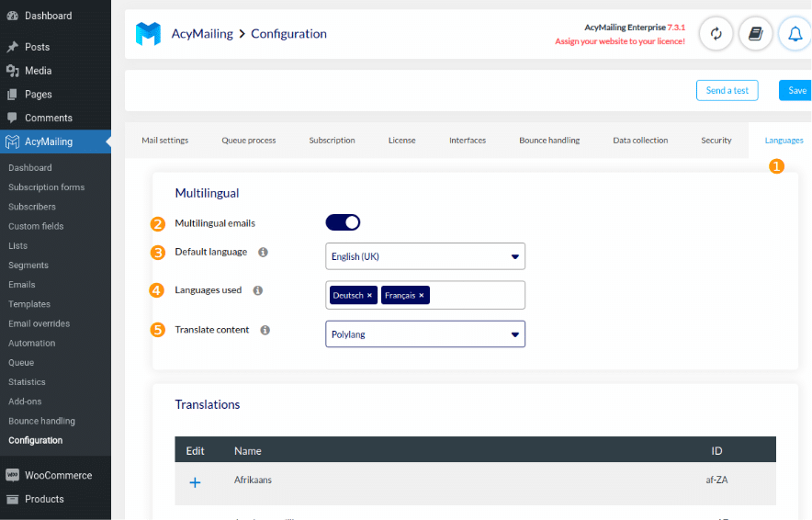
Task: Open Lists submenu item
Action: tap(18, 245)
